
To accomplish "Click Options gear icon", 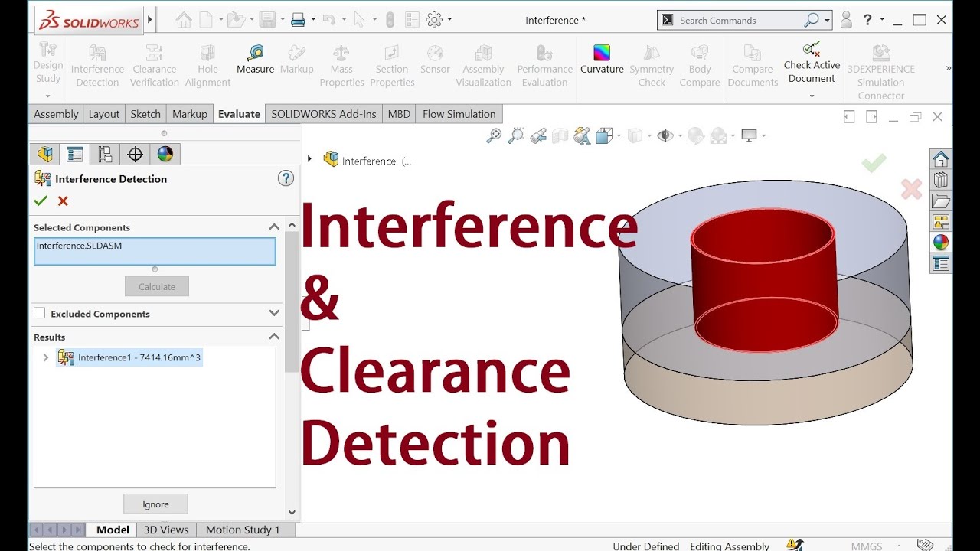I will [x=434, y=20].
